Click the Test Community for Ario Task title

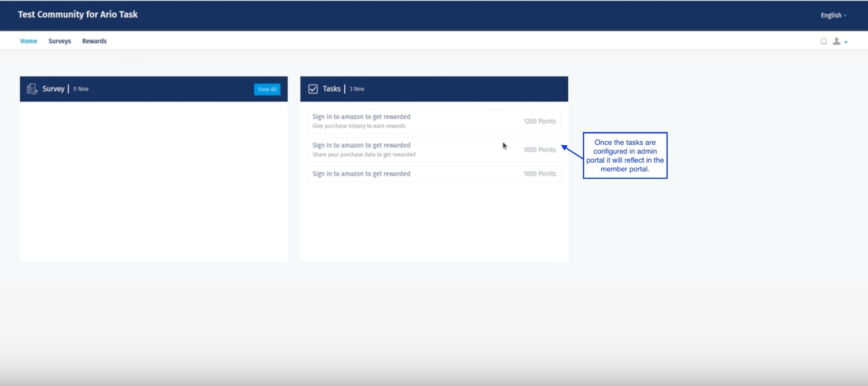[78, 14]
